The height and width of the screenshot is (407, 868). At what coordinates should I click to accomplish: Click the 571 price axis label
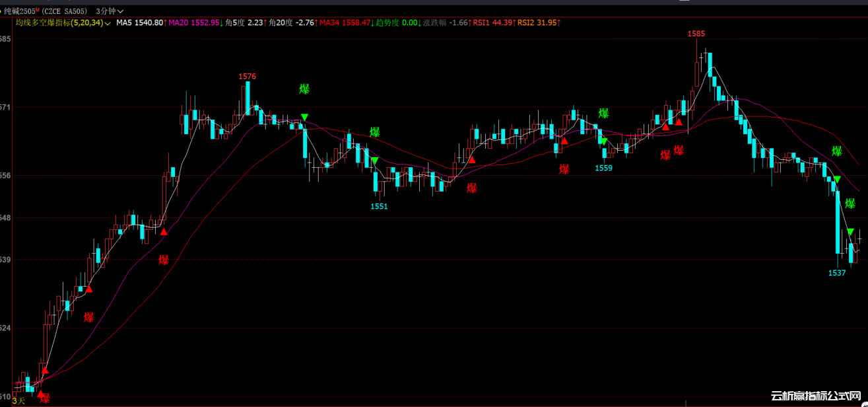click(5, 107)
